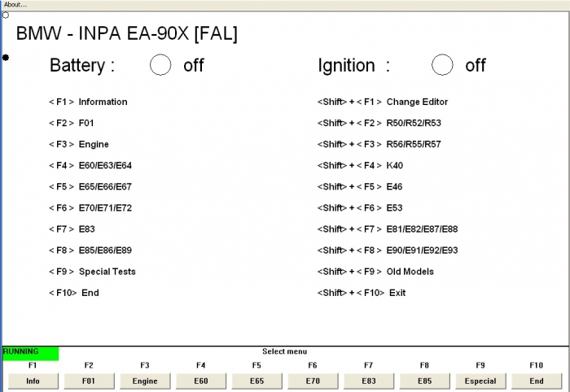Click the Ignition status indicator circle
This screenshot has height=392, width=570.
[442, 65]
